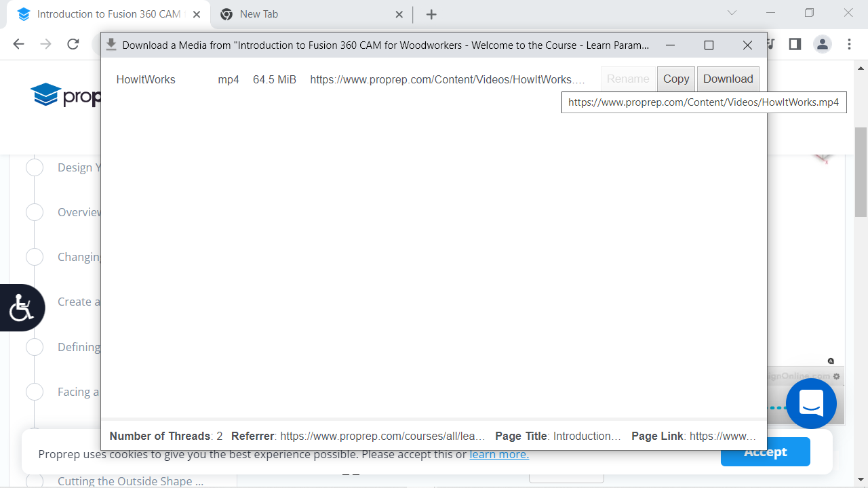Image resolution: width=868 pixels, height=488 pixels.
Task: Mark the 'Design Y...' lesson circle
Action: pyautogui.click(x=35, y=167)
